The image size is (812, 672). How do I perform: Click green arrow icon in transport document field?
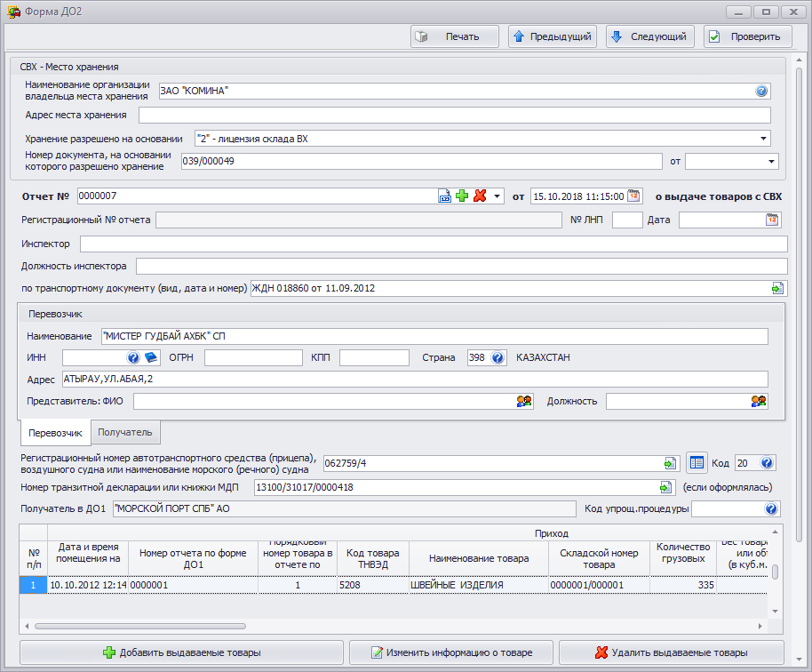(777, 289)
